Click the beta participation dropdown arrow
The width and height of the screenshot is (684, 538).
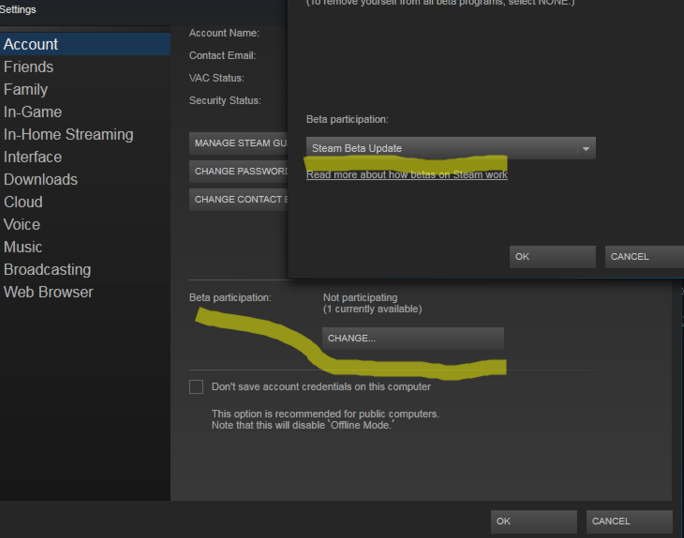(586, 149)
